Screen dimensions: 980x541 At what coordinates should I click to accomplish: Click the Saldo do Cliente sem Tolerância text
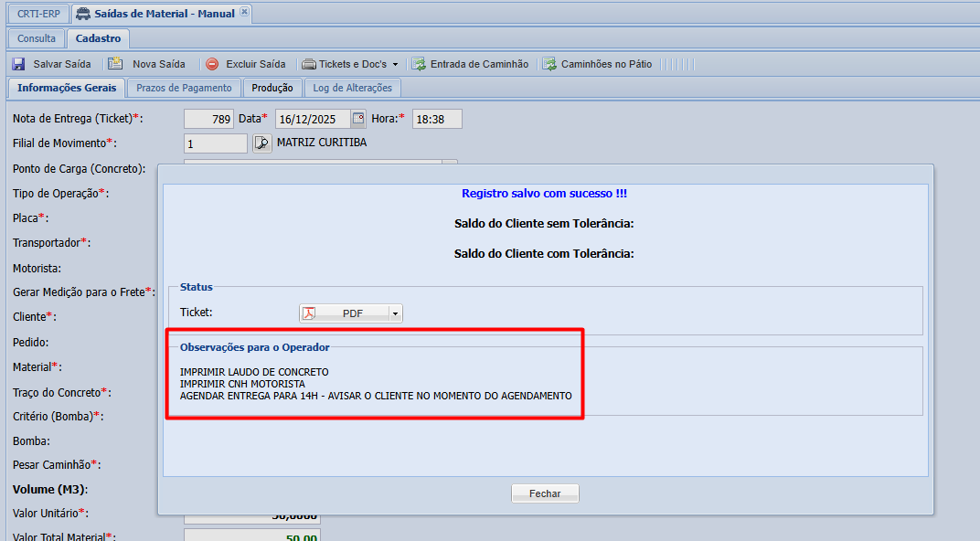click(x=544, y=224)
